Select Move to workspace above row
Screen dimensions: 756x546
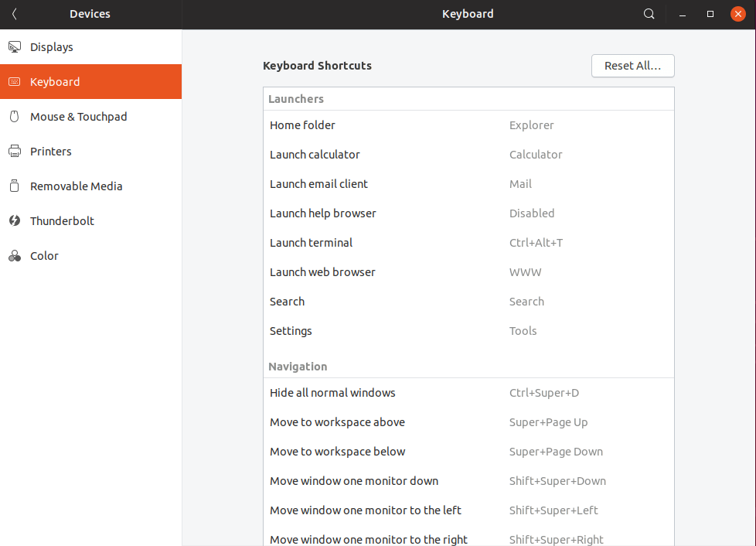468,422
